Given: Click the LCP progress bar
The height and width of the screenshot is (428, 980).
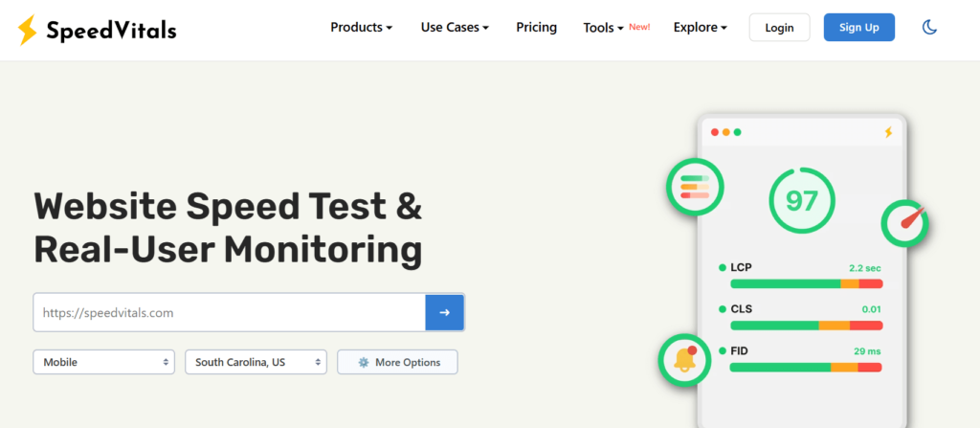Looking at the screenshot, I should (x=806, y=284).
